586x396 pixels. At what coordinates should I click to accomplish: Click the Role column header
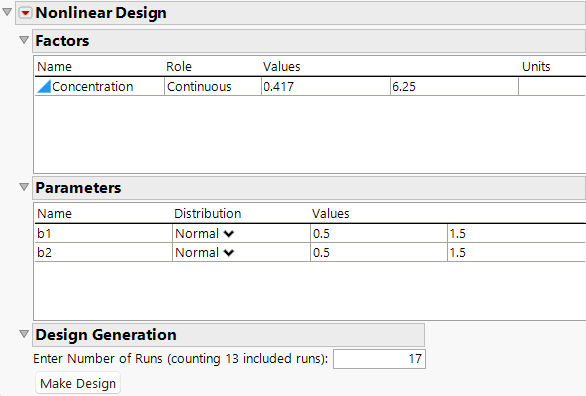(x=179, y=66)
